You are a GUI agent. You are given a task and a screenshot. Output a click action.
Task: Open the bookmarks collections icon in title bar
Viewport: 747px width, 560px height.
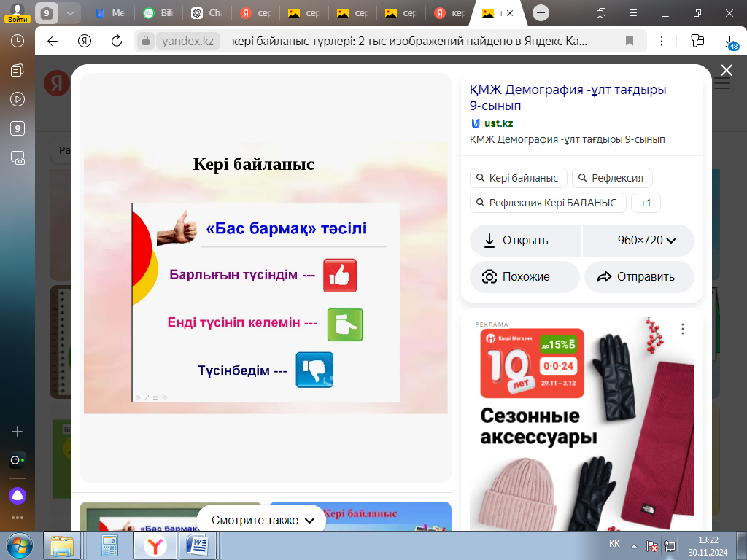[x=601, y=13]
